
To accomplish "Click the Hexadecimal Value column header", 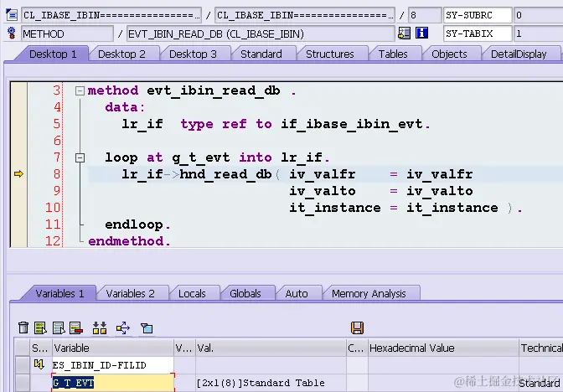I will tap(443, 348).
